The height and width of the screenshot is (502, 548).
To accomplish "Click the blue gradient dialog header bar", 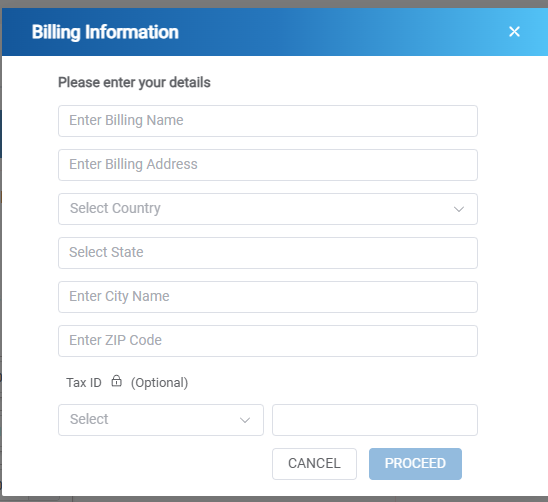I will pos(275,32).
